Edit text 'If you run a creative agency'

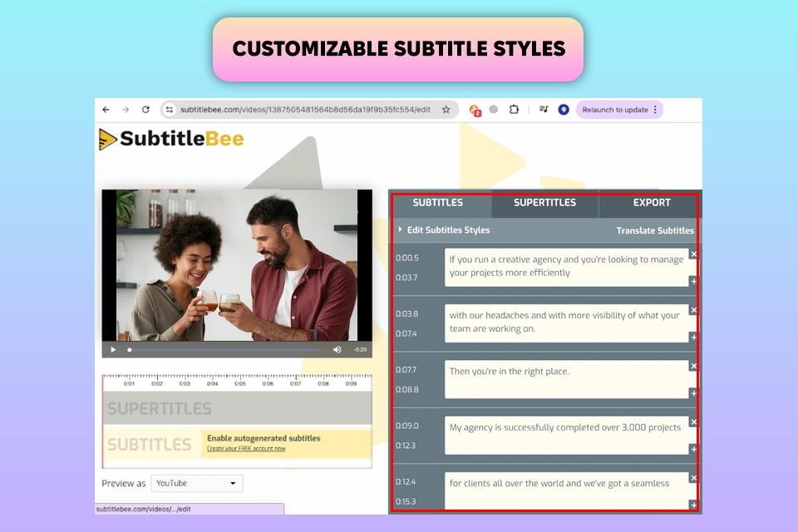pyautogui.click(x=566, y=268)
